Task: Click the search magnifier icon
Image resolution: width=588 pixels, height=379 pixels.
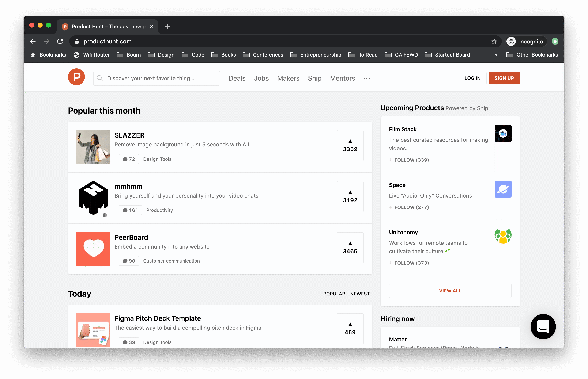Action: click(99, 78)
